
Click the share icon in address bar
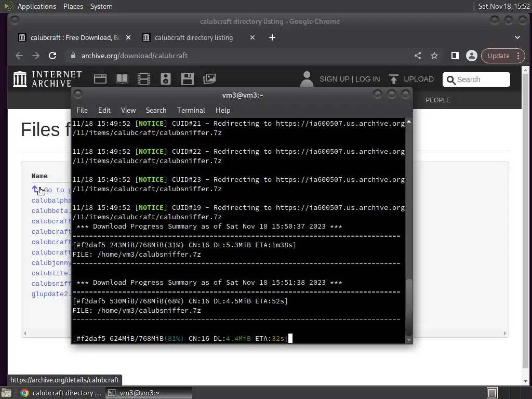point(418,56)
